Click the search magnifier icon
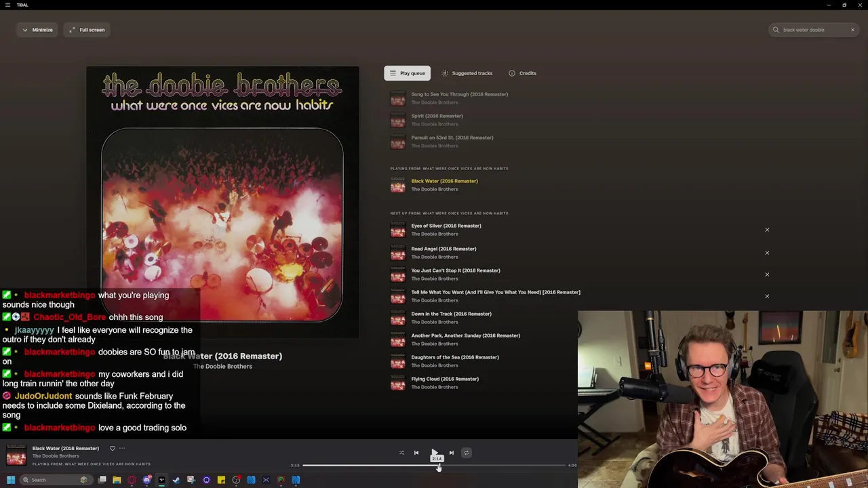Screen dimensions: 868x488 click(776, 30)
